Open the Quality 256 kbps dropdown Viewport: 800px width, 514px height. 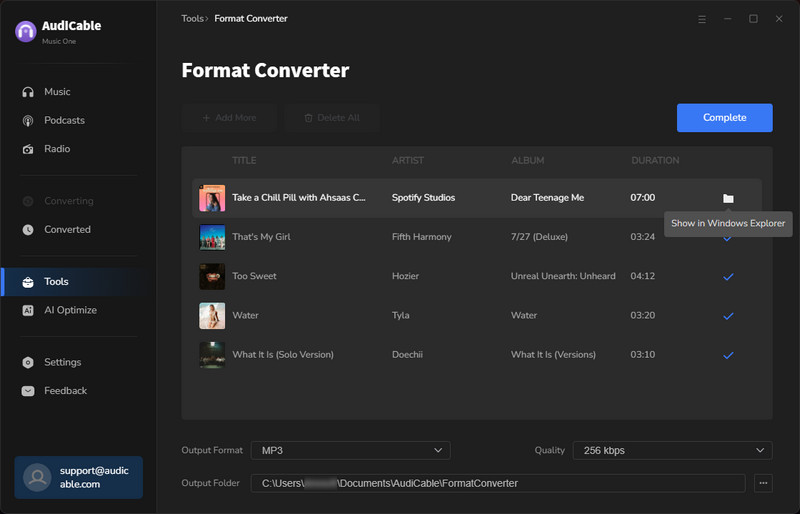point(672,450)
